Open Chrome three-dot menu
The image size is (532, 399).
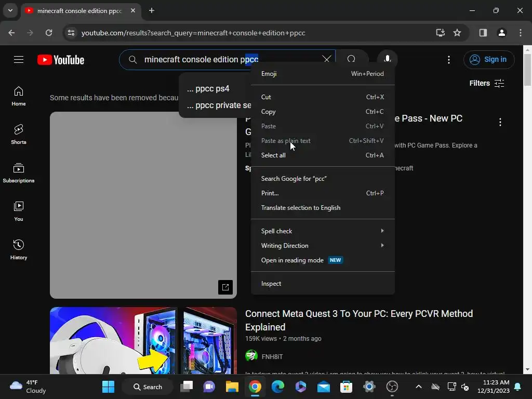pyautogui.click(x=521, y=33)
